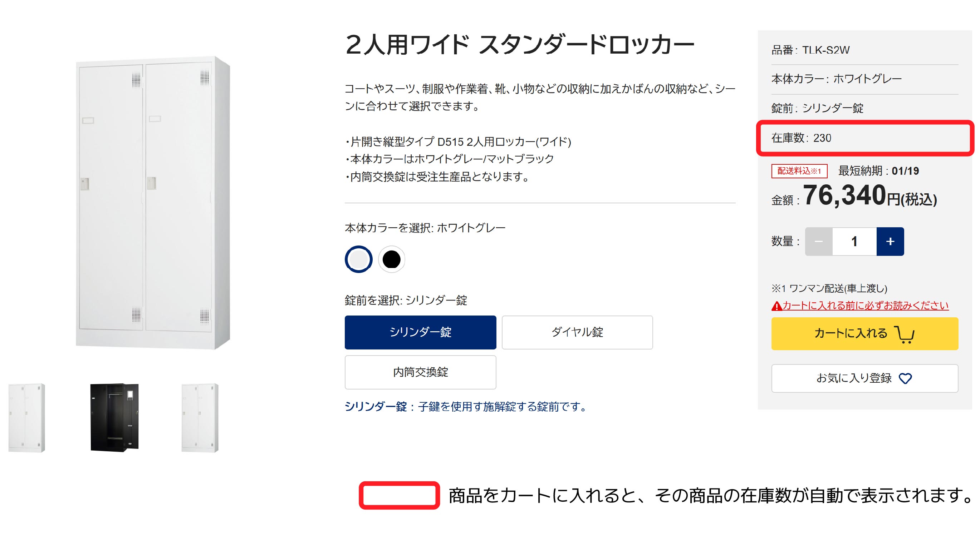Open the カートに入れる前に必ずお読みください link
980x536 pixels.
click(x=866, y=306)
